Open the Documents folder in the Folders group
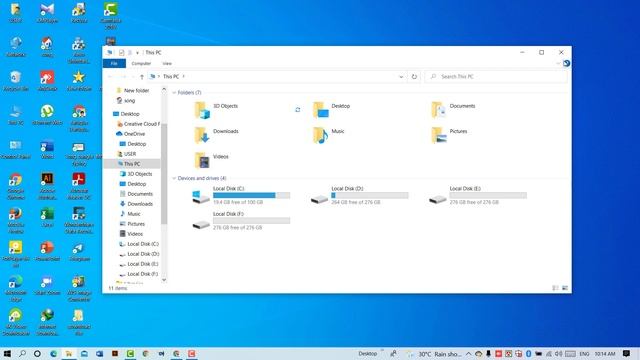 [453, 109]
